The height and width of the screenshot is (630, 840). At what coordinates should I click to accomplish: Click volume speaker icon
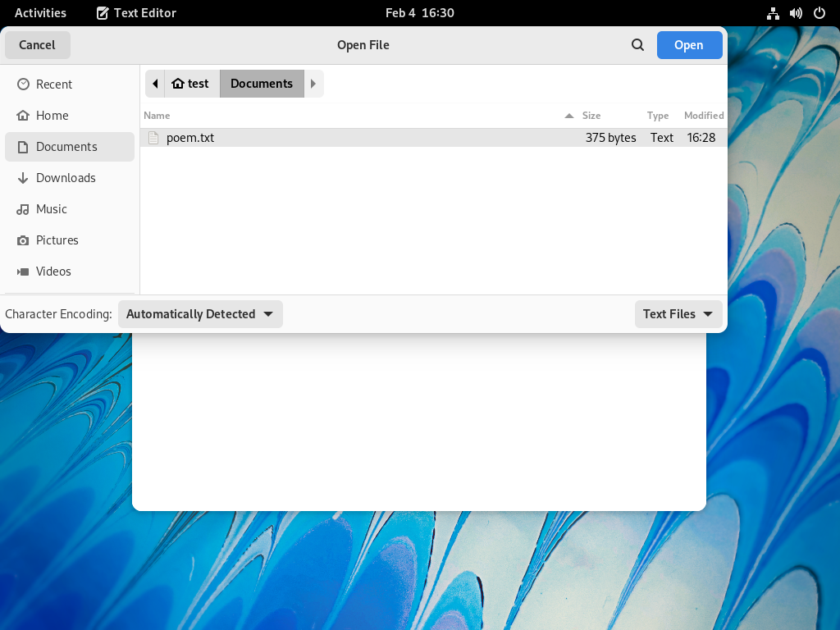tap(796, 13)
